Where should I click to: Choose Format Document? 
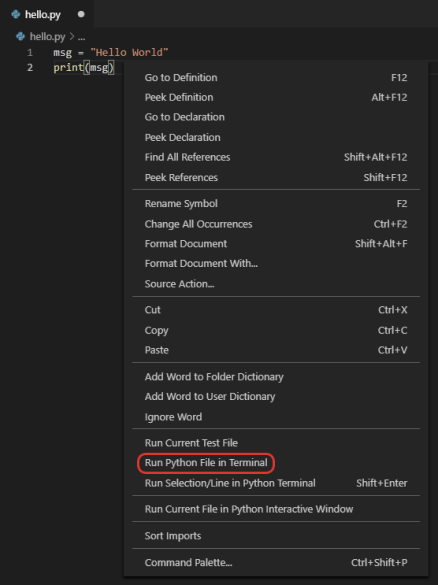(276, 244)
